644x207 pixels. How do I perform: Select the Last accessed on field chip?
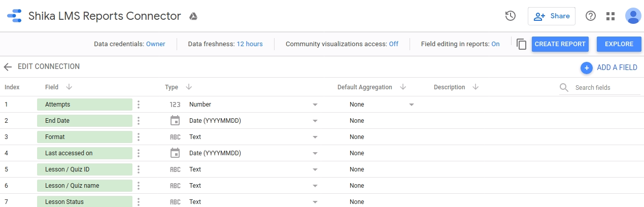click(x=85, y=153)
